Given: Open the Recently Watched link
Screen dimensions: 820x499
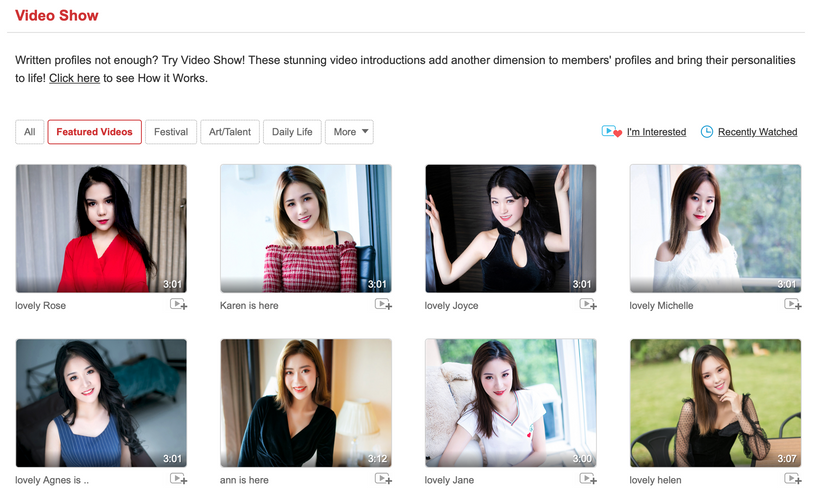Looking at the screenshot, I should [757, 132].
